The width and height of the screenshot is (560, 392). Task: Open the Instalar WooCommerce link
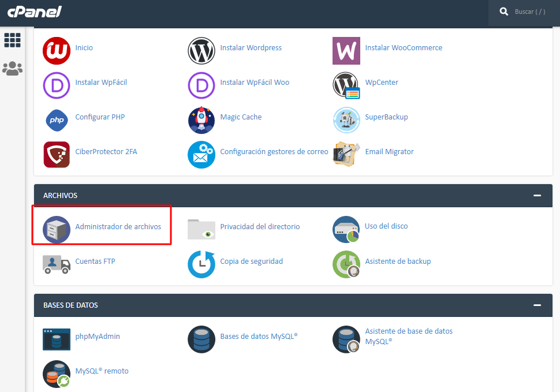[x=404, y=48]
